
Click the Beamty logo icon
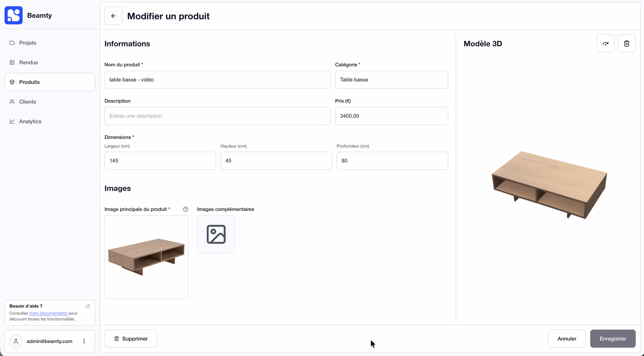click(x=14, y=15)
